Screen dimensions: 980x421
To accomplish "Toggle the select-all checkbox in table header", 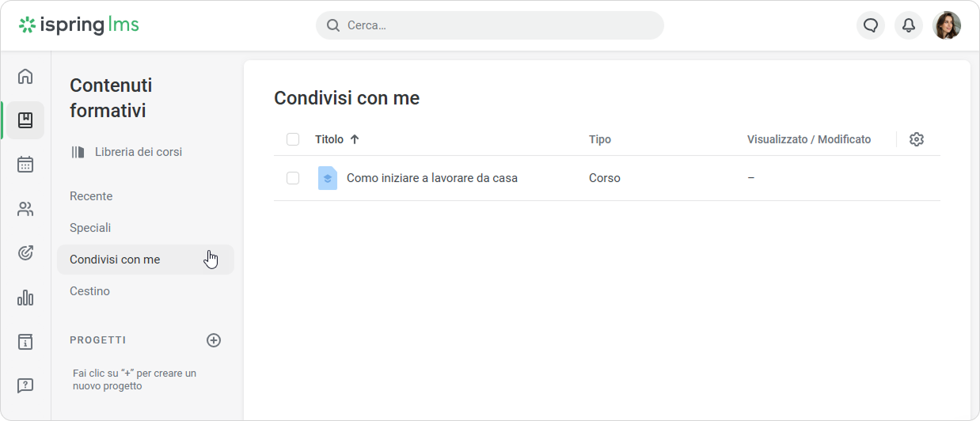I will pyautogui.click(x=293, y=139).
